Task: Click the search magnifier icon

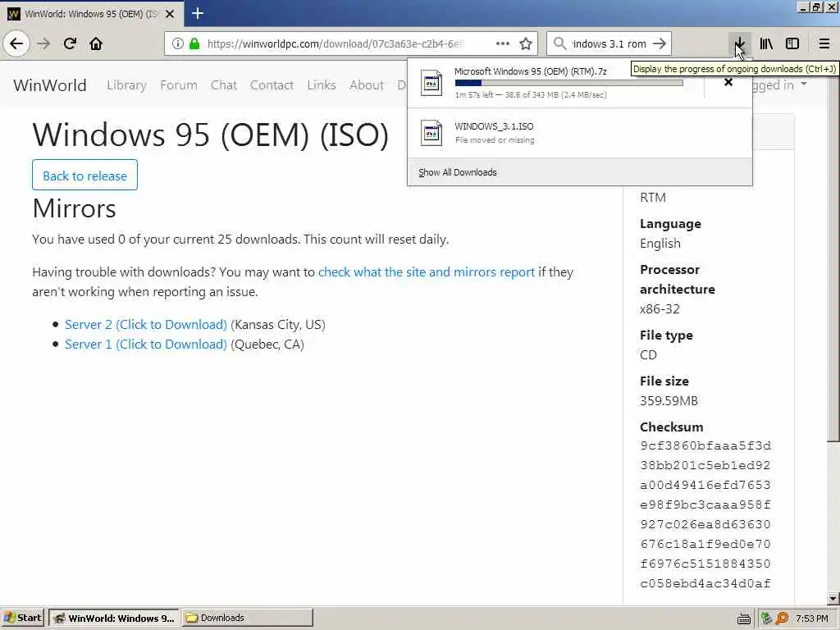Action: [559, 43]
